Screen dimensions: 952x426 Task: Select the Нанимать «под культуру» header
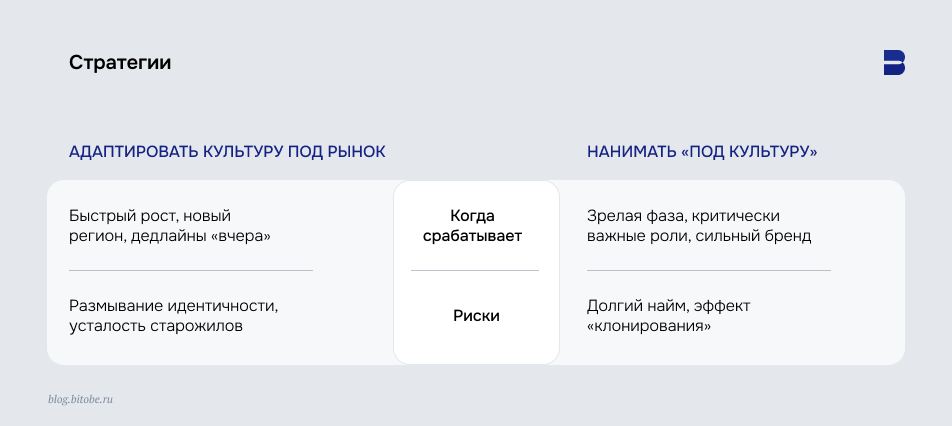tap(702, 152)
